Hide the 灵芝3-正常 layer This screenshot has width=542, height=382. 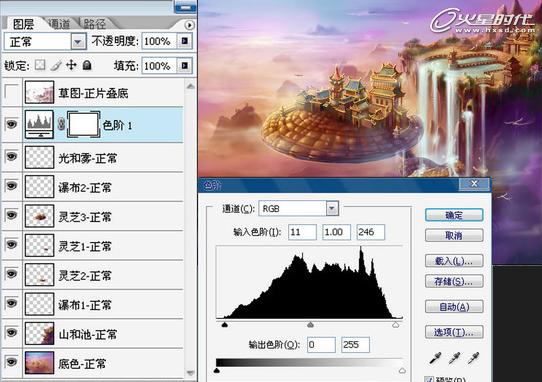click(12, 215)
